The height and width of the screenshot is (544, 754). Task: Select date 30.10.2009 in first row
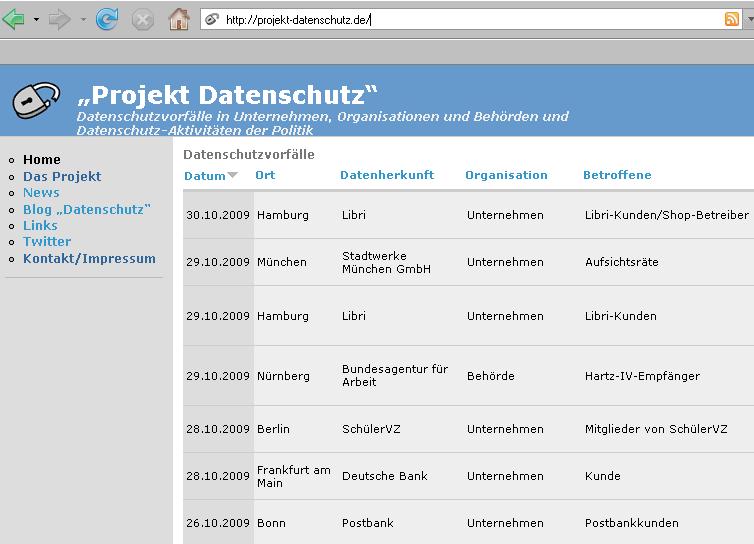tap(218, 215)
